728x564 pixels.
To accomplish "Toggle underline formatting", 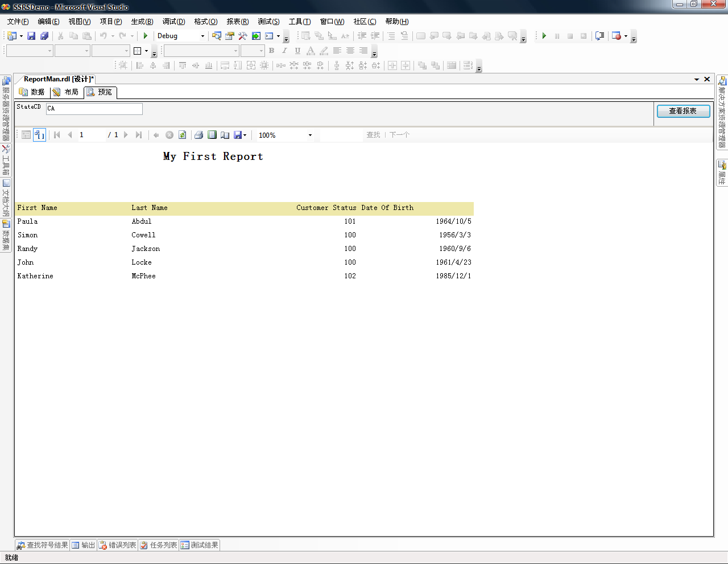I will (297, 51).
